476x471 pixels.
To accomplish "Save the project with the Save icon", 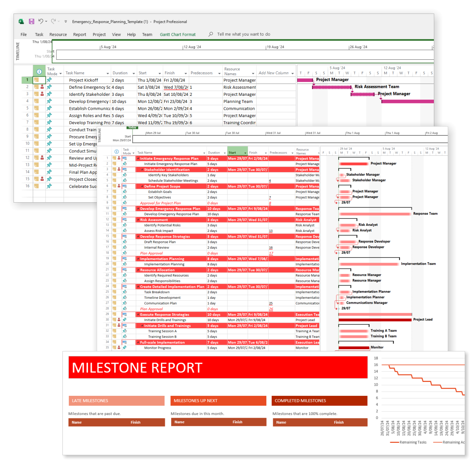I will (32, 22).
